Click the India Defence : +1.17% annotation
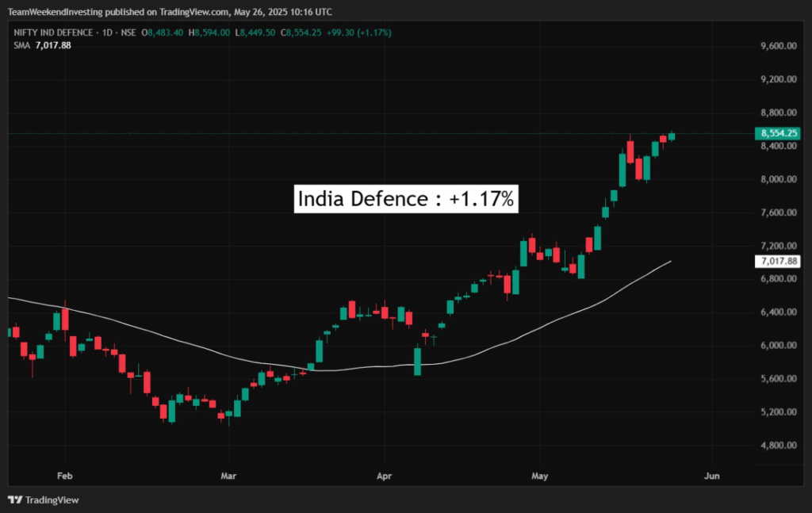Viewport: 812px width, 513px height. [x=406, y=199]
